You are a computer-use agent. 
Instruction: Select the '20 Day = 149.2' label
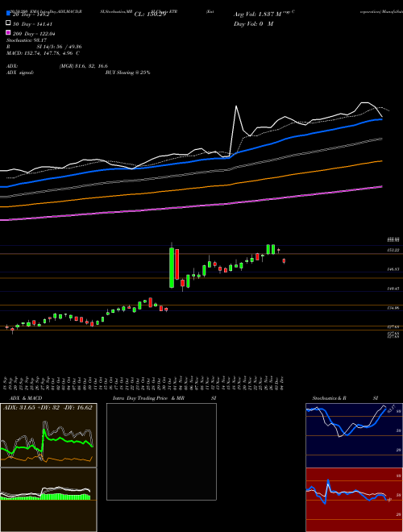click(x=31, y=15)
